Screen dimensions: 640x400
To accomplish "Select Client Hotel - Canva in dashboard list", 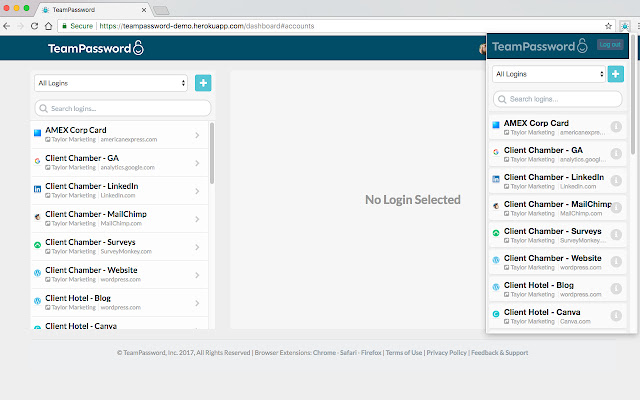I will 120,324.
